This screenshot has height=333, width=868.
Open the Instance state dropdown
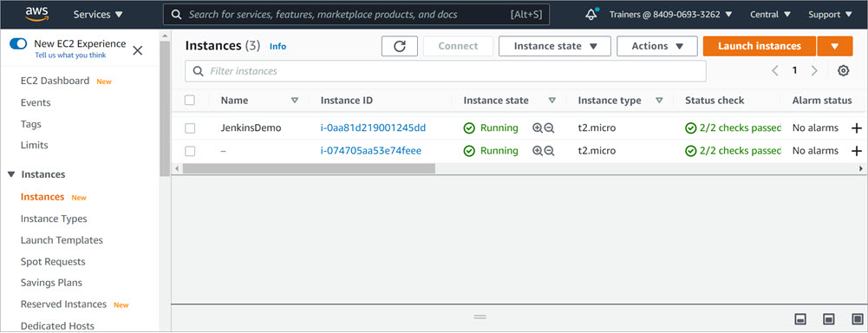tap(555, 47)
